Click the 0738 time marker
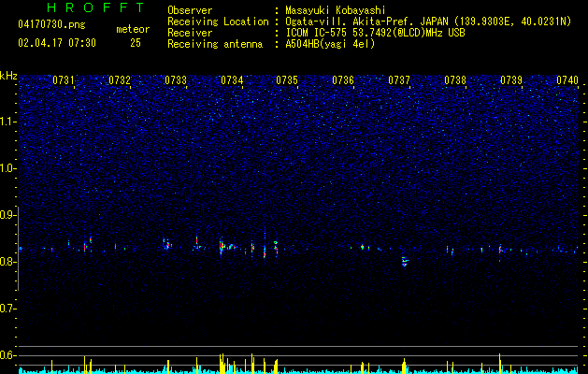This screenshot has width=588, height=374. click(x=455, y=80)
